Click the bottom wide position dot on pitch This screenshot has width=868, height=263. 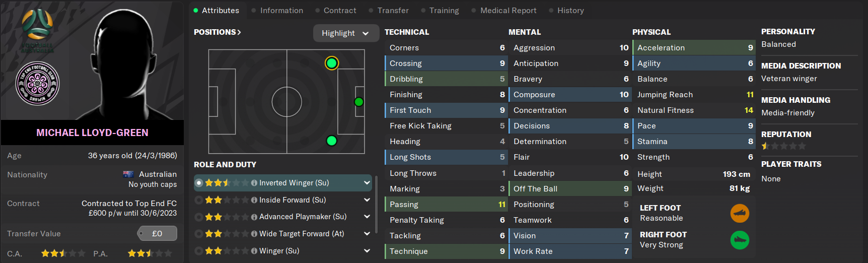331,141
